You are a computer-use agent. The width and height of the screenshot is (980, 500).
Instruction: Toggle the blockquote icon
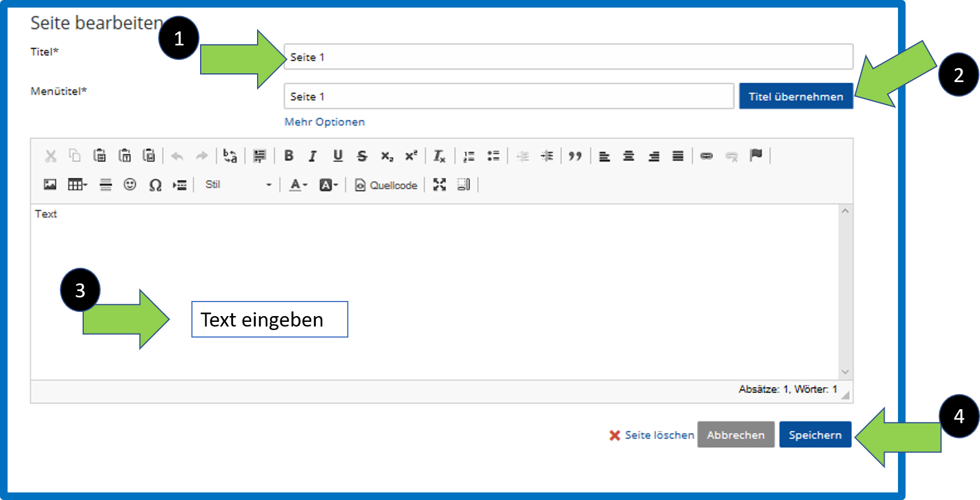[575, 156]
